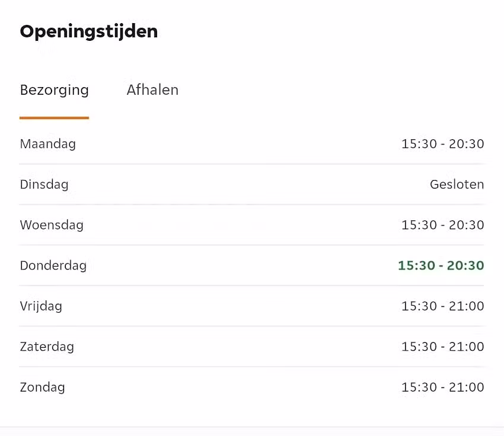Select the Bezorging tab
This screenshot has width=504, height=436.
coord(54,90)
